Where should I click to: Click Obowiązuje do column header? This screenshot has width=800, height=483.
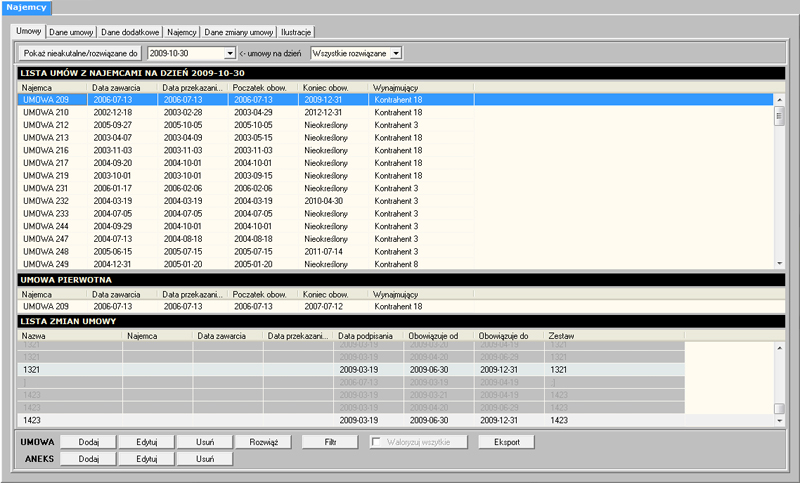click(x=509, y=336)
